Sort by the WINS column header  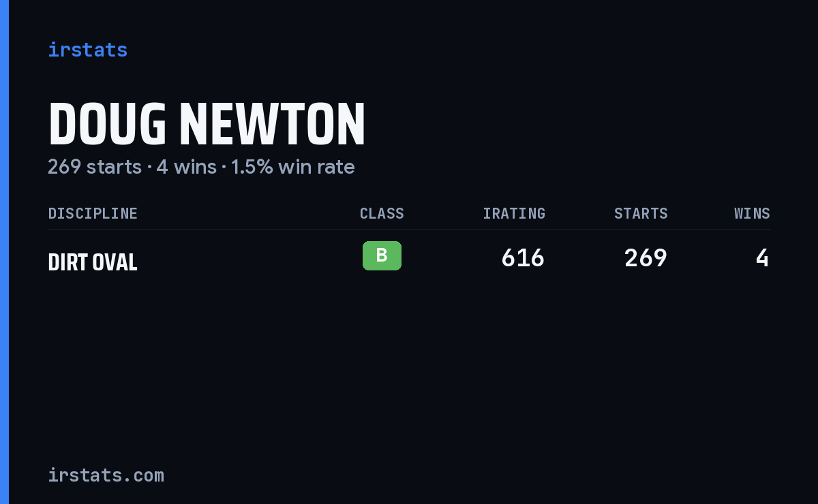(x=752, y=213)
